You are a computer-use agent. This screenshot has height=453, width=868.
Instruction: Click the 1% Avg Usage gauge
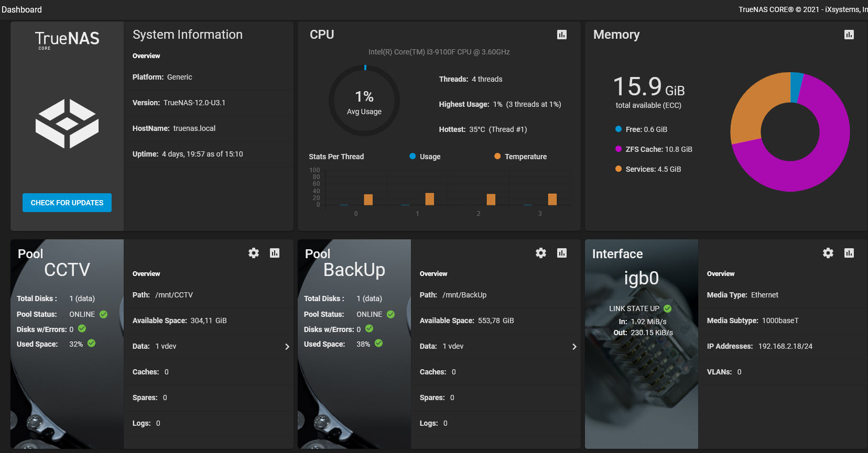364,101
